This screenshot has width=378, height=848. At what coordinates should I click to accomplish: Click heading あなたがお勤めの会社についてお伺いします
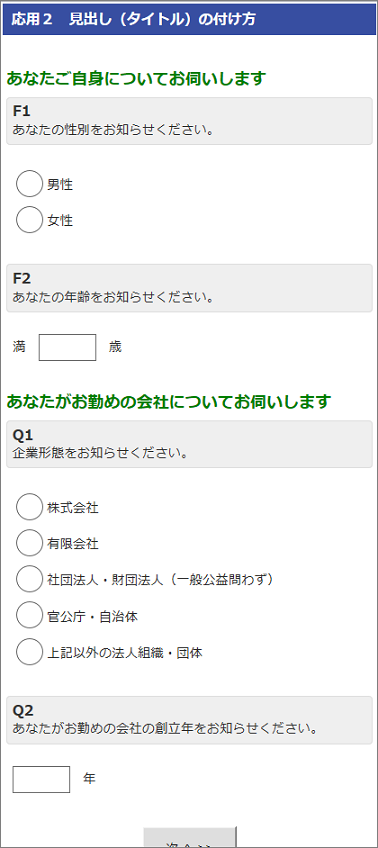169,402
